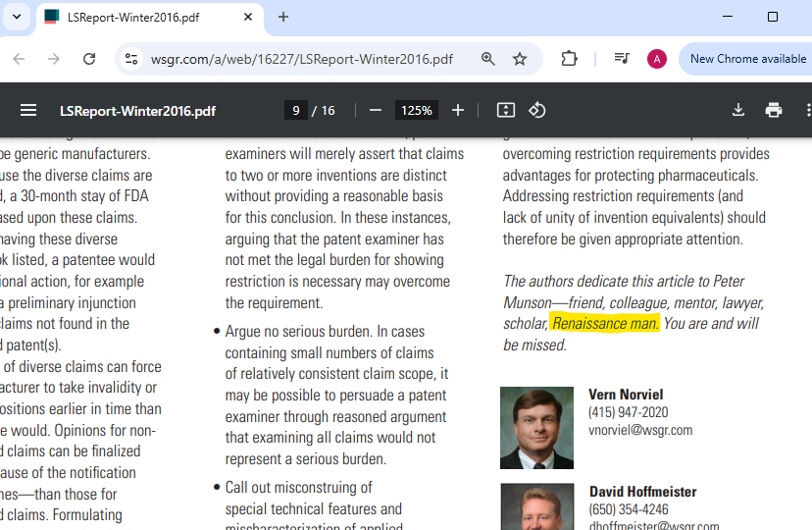Reload the current page
Screen dimensions: 812x530
tap(89, 59)
